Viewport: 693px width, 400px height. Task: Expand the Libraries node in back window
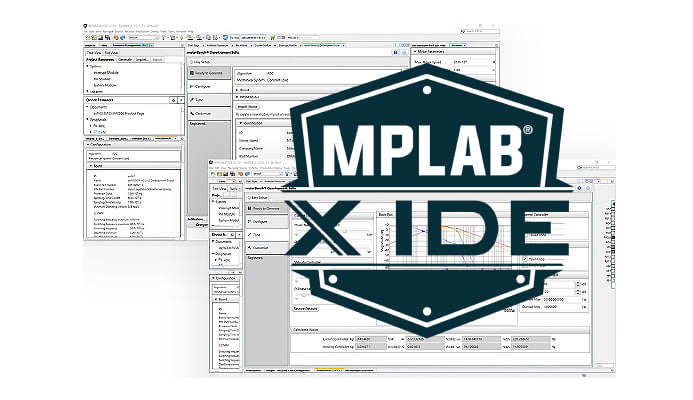(x=88, y=91)
